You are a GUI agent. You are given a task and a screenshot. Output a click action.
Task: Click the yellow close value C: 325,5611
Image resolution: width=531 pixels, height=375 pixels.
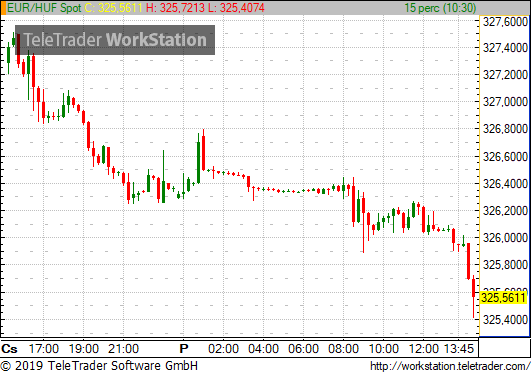[x=113, y=8]
